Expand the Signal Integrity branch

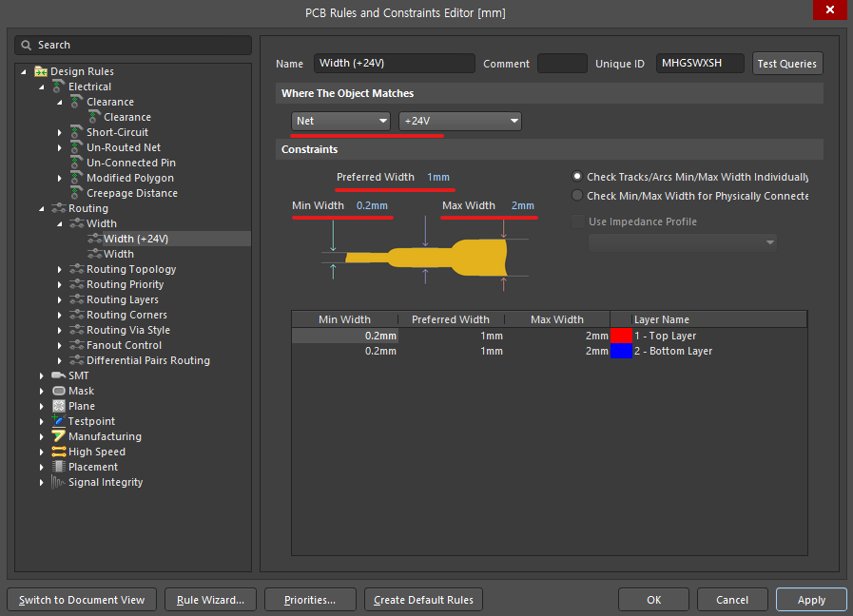coord(42,482)
